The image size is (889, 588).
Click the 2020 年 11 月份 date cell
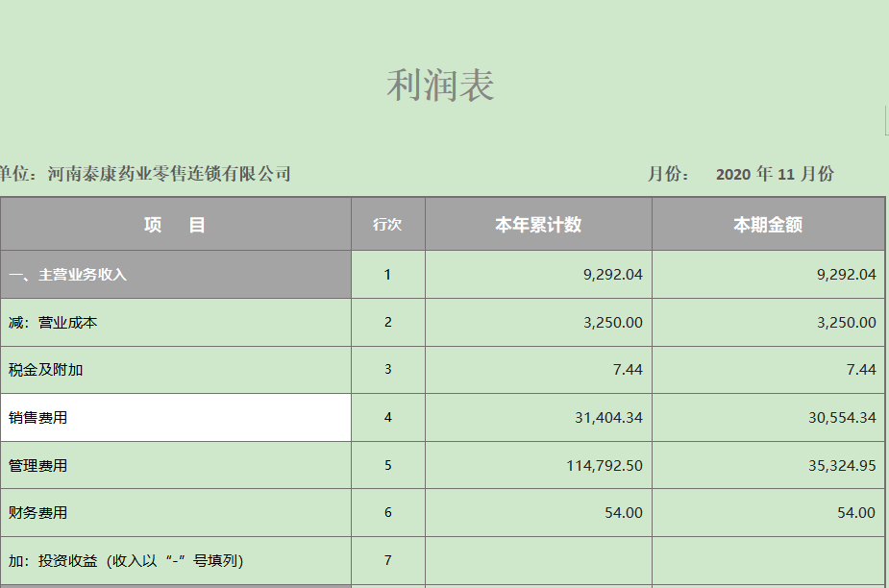tap(775, 174)
